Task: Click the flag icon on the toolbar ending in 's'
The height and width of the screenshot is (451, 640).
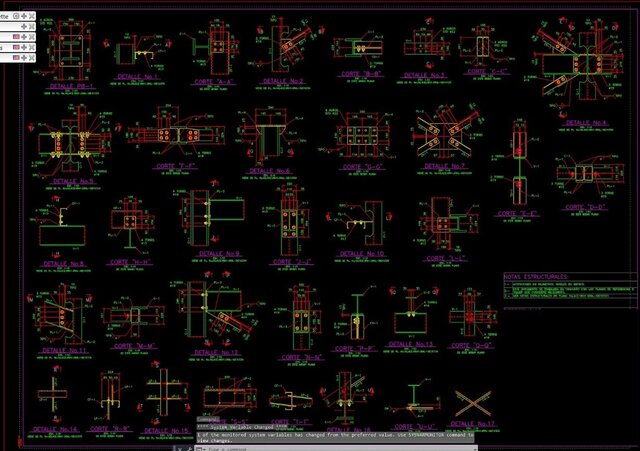Action: 16,47
